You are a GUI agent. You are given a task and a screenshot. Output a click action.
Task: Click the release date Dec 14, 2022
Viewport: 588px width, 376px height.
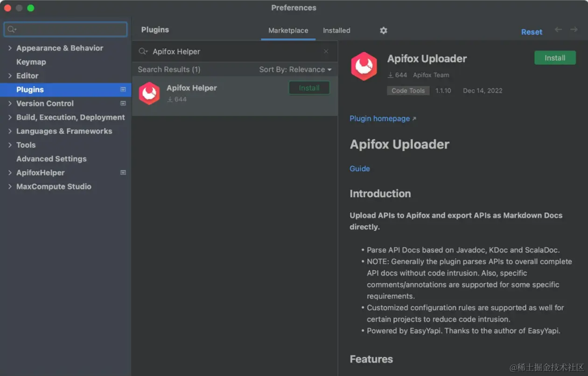coord(483,91)
